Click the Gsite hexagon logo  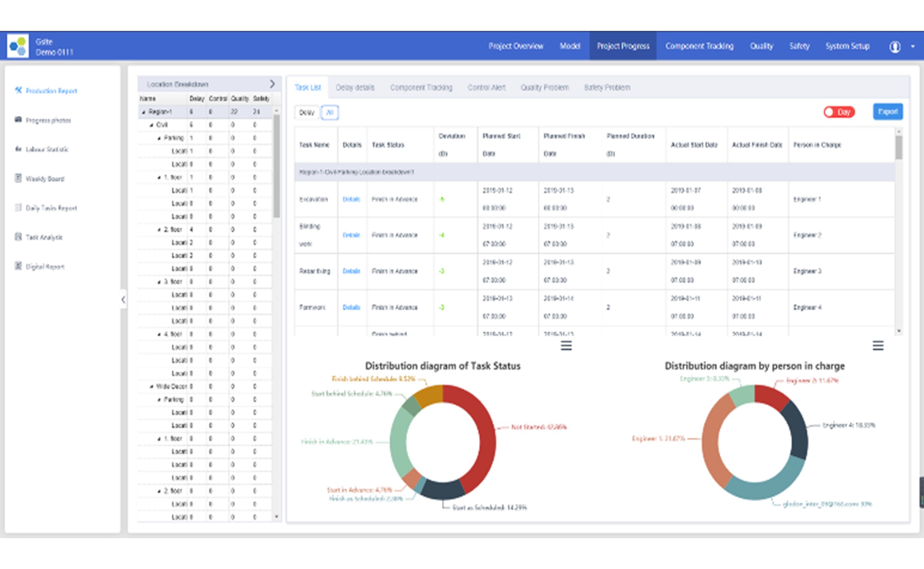(x=18, y=46)
